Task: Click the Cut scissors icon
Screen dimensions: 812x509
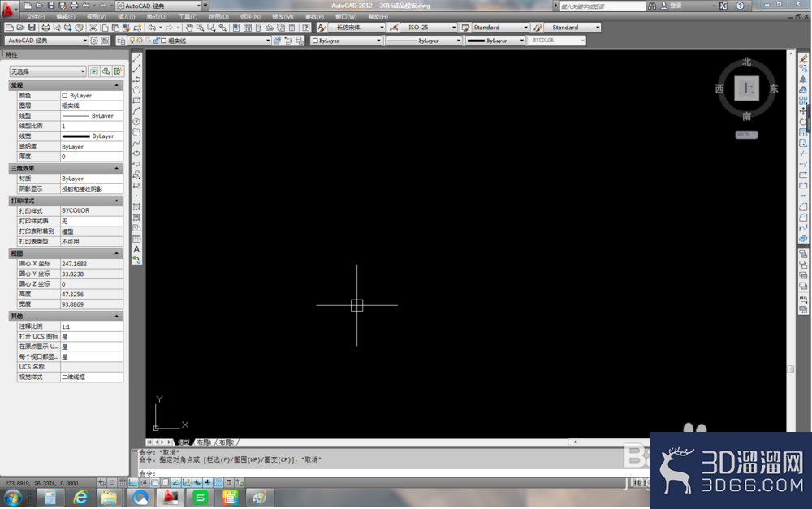Action: click(93, 28)
